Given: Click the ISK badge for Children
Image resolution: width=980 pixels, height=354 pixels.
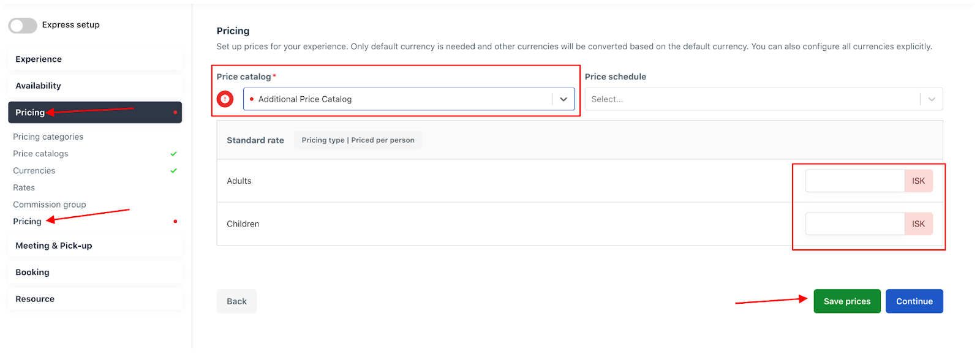Looking at the screenshot, I should 918,224.
